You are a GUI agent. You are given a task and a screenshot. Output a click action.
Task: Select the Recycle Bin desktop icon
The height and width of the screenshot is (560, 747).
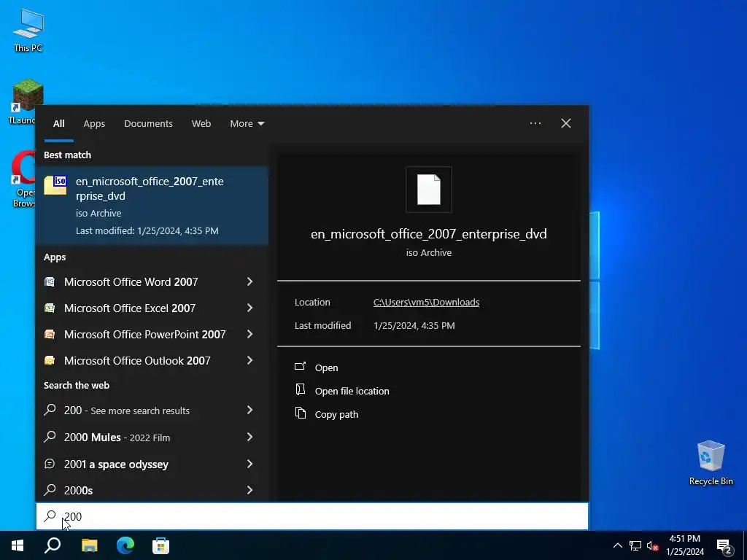[711, 463]
